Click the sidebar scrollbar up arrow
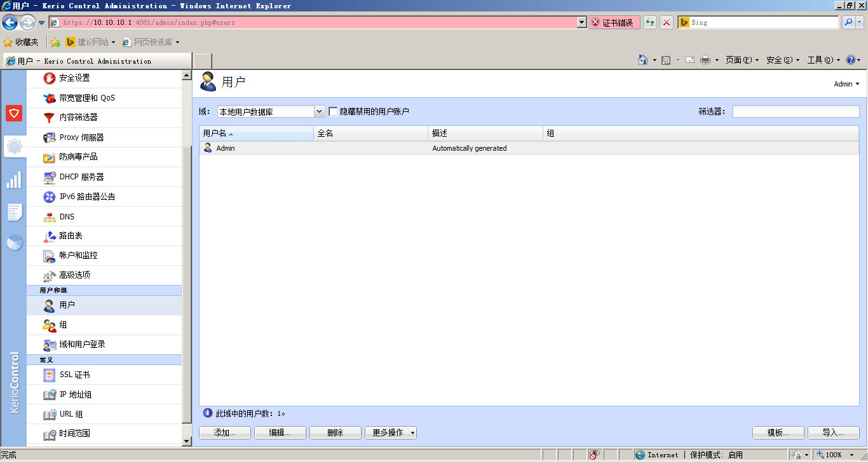The image size is (868, 463). click(x=187, y=75)
